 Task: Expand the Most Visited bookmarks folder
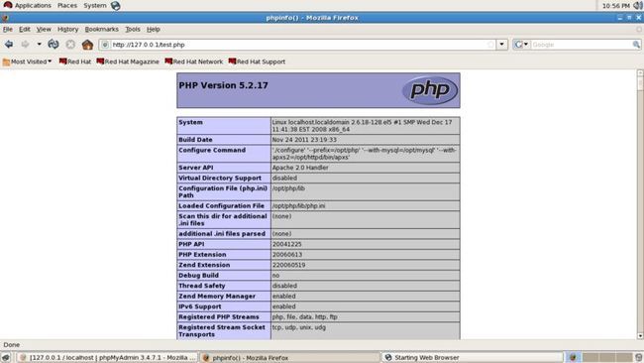tap(27, 61)
